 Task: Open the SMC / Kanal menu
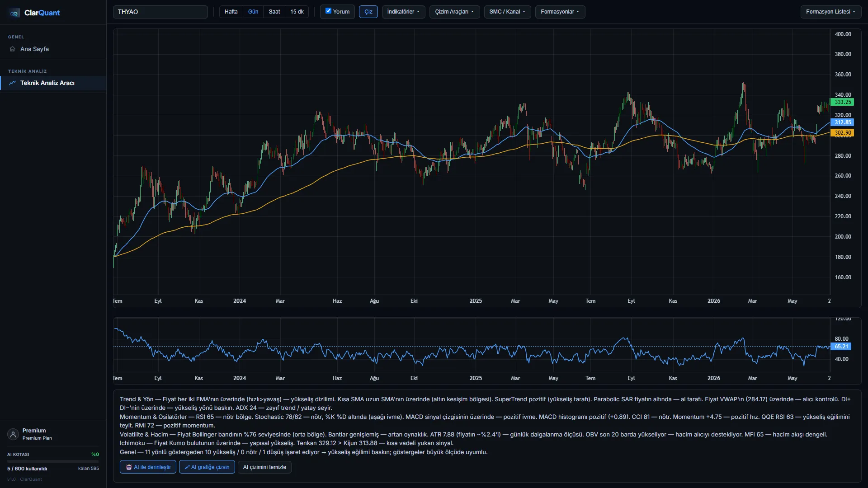[507, 12]
